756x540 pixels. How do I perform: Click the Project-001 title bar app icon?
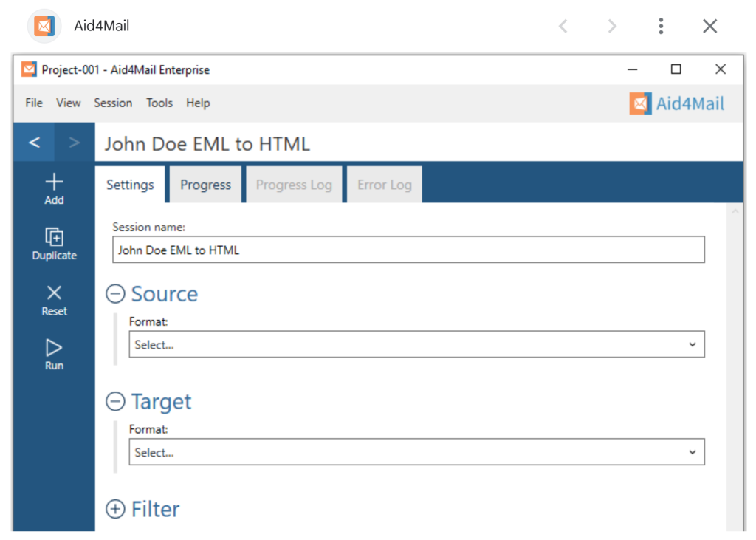click(x=29, y=69)
